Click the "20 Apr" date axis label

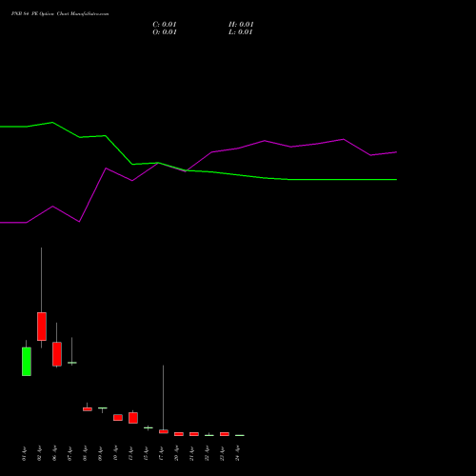177,453
